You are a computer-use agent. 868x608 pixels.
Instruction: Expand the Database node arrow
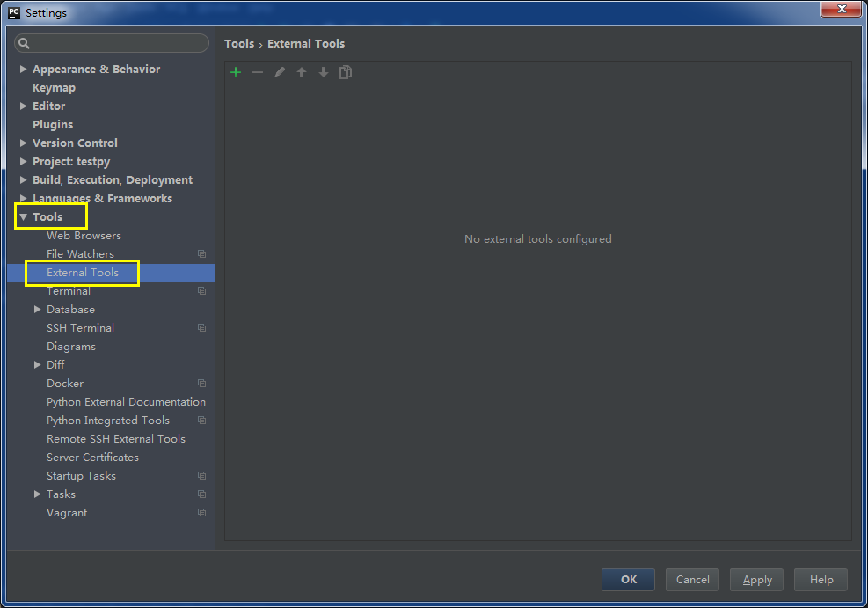(x=37, y=310)
